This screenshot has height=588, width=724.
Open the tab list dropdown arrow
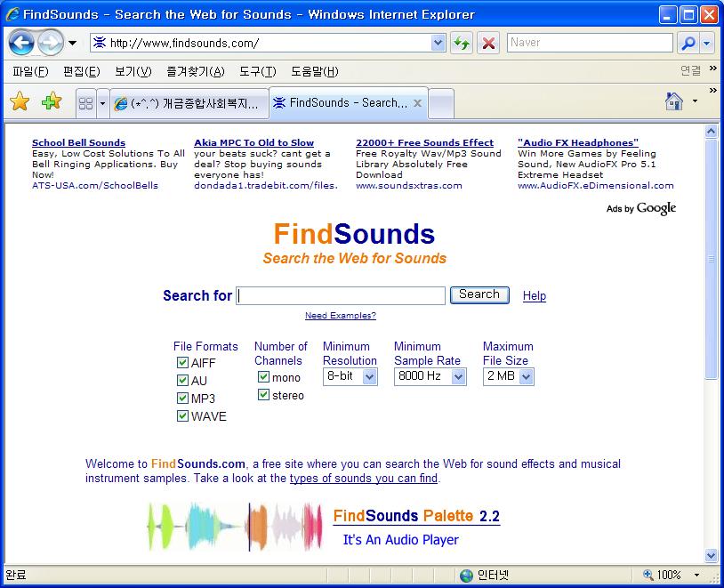point(102,103)
